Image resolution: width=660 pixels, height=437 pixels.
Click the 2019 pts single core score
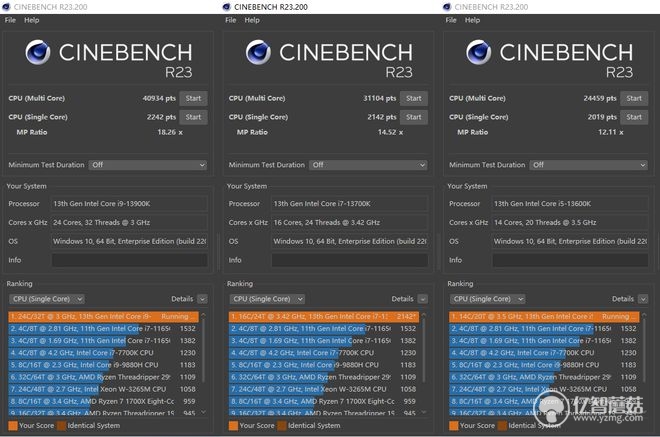click(602, 117)
